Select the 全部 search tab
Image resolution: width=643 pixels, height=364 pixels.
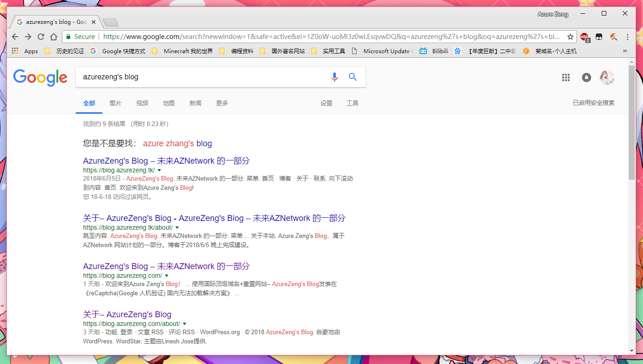[x=89, y=103]
